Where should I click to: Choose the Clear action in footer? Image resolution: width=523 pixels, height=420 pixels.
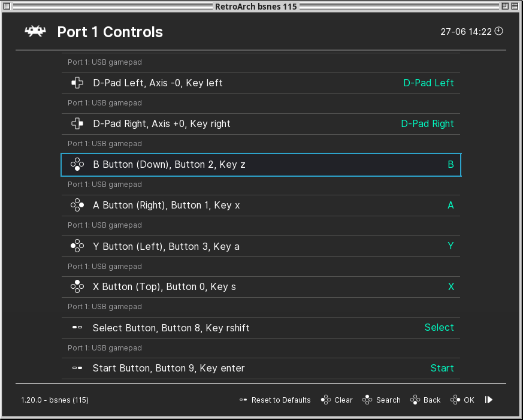pyautogui.click(x=337, y=400)
